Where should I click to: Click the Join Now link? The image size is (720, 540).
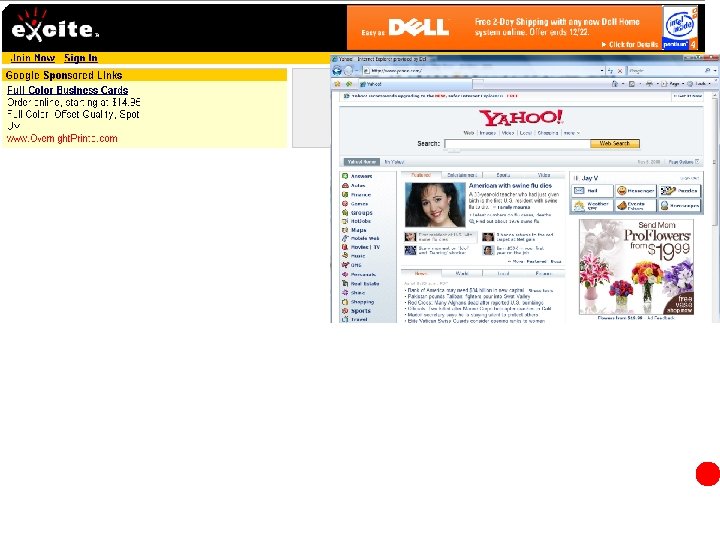point(33,58)
